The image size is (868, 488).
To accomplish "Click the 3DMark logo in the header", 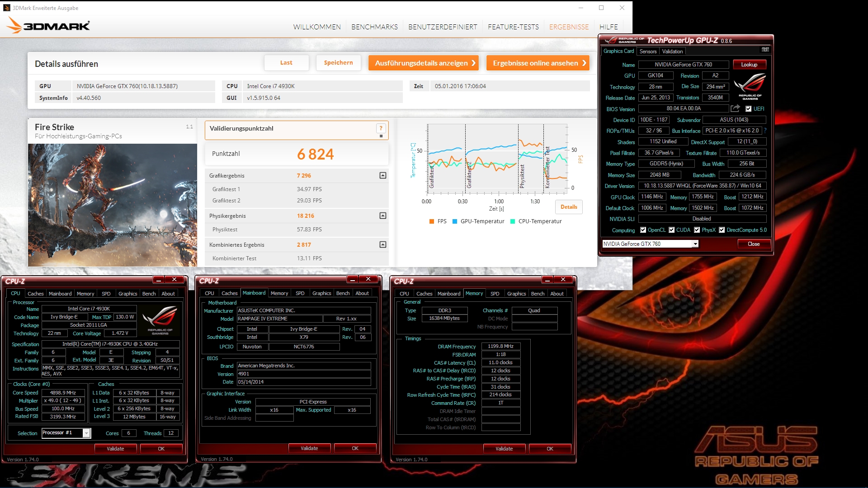I will coord(48,26).
